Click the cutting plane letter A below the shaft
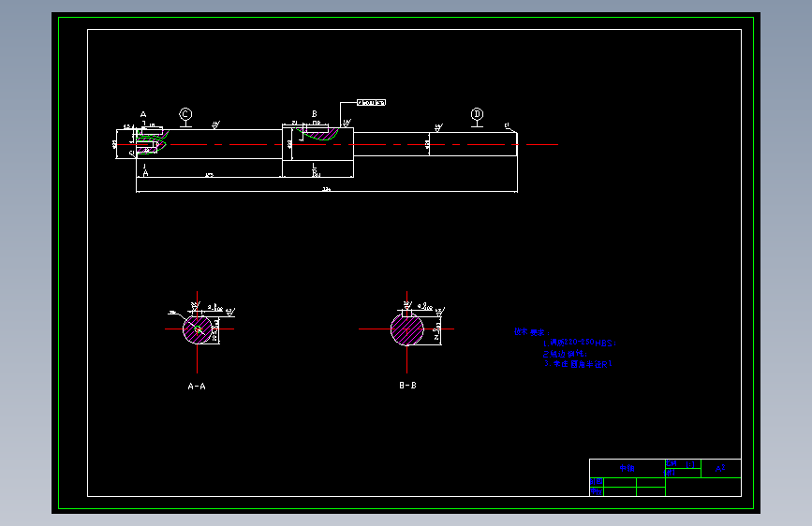812x526 pixels. (145, 173)
